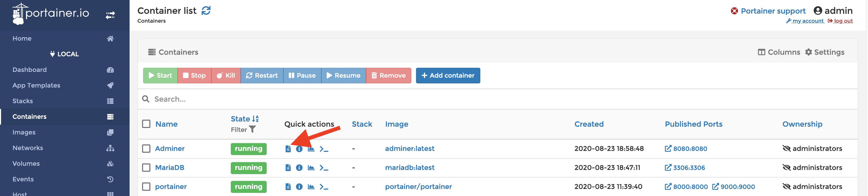This screenshot has width=868, height=196.
Task: Open console for Adminer container
Action: click(324, 149)
